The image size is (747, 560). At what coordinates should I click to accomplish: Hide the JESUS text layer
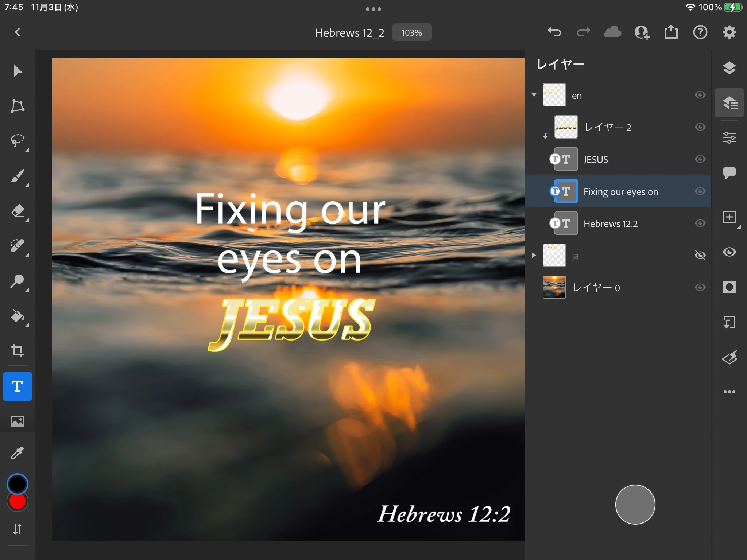pyautogui.click(x=700, y=159)
